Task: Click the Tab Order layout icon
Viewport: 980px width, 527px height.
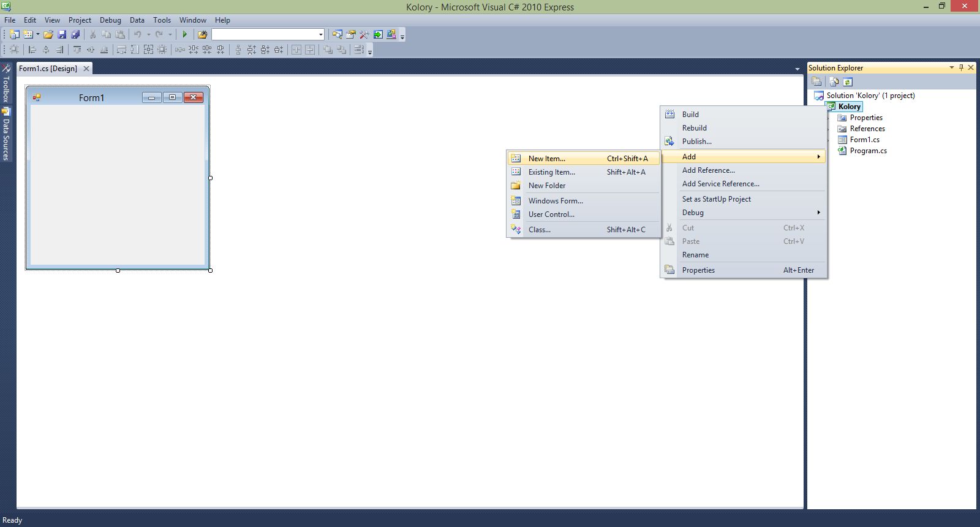Action: (359, 50)
